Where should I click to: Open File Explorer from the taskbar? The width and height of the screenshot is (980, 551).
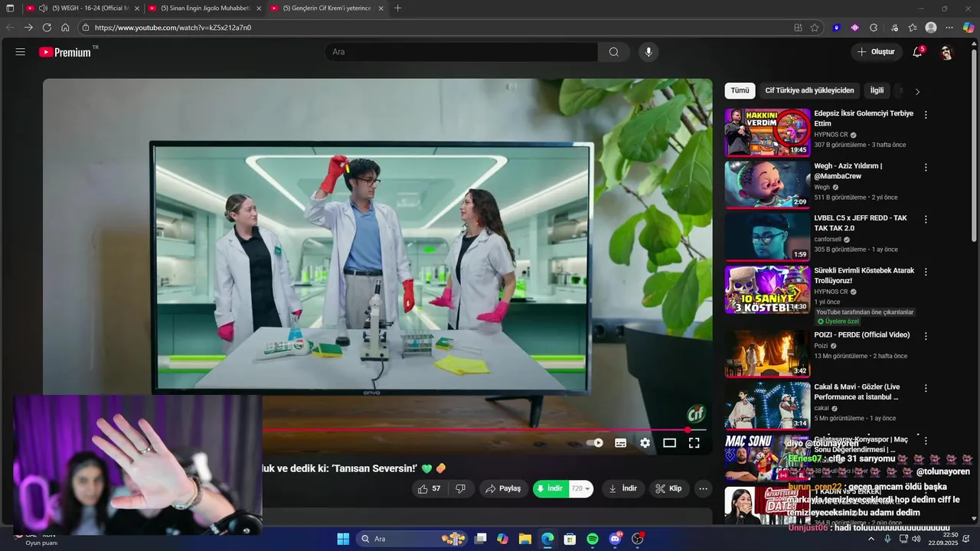[525, 539]
